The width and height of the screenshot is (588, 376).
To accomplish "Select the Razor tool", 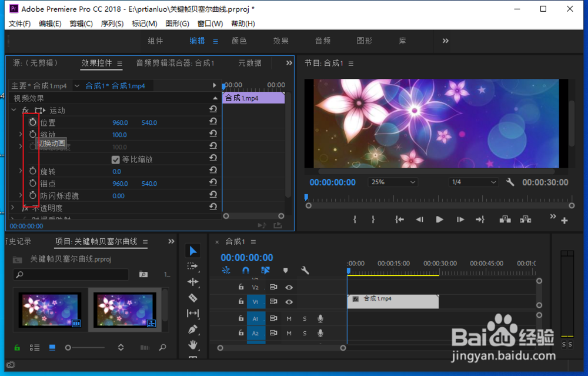I will click(x=193, y=298).
